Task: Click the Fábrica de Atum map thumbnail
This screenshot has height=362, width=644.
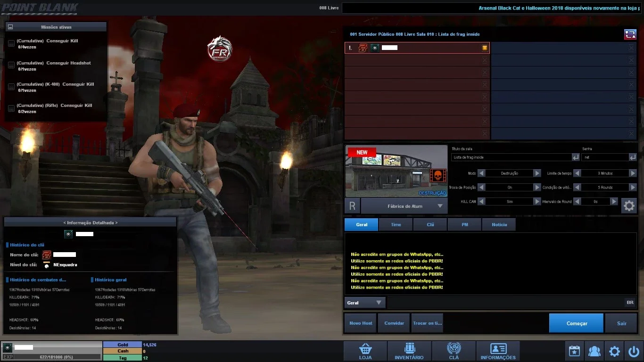Action: (396, 171)
